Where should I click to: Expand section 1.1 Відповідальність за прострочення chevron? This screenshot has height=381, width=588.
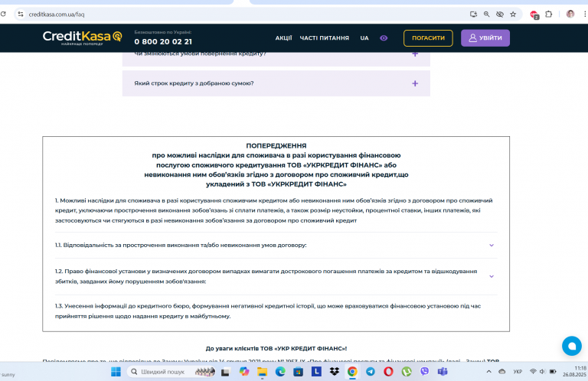492,245
